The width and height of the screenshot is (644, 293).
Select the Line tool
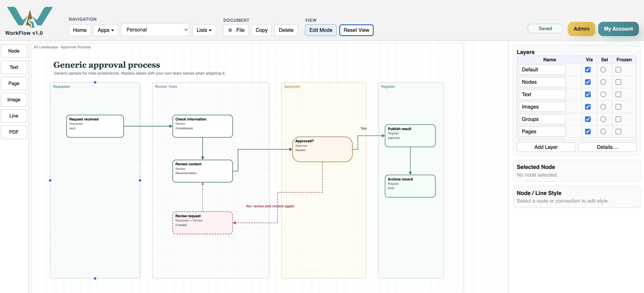coord(14,116)
